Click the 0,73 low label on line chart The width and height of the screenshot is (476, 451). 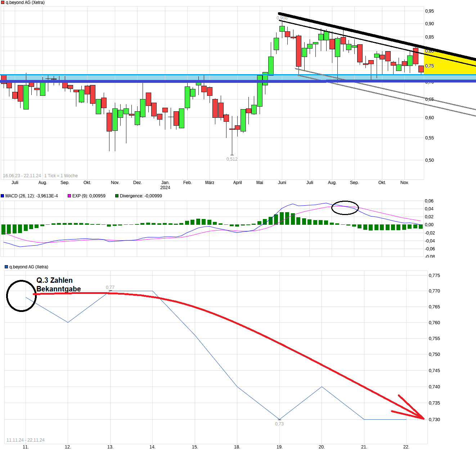coord(279,424)
